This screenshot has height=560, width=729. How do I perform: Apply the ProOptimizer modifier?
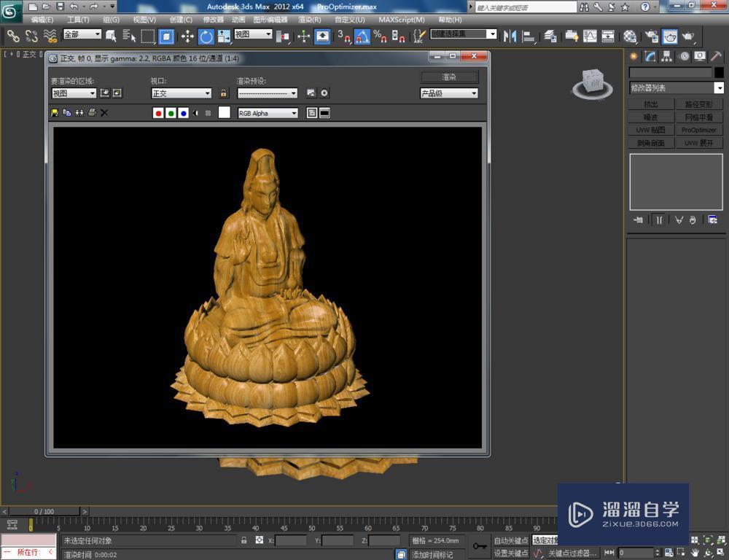[x=698, y=130]
